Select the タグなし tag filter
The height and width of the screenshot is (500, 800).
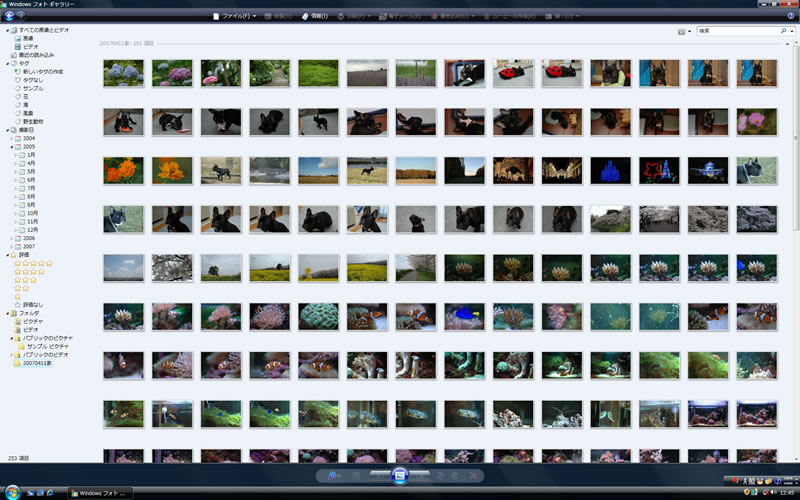tap(33, 80)
